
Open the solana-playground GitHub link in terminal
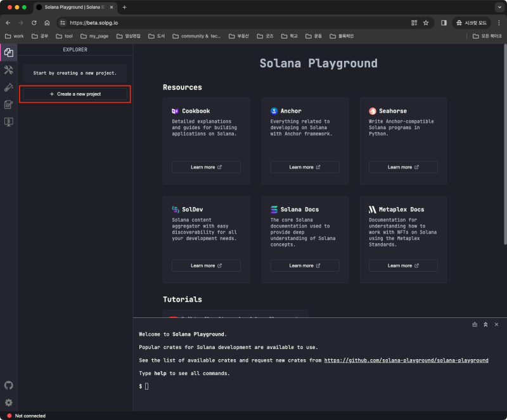coord(406,360)
